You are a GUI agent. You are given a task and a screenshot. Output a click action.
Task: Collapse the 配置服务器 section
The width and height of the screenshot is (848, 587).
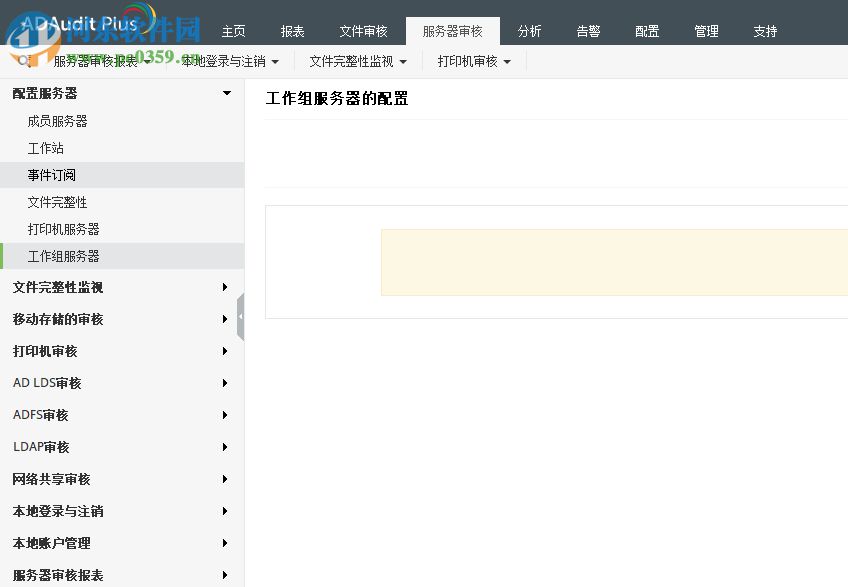tap(225, 92)
